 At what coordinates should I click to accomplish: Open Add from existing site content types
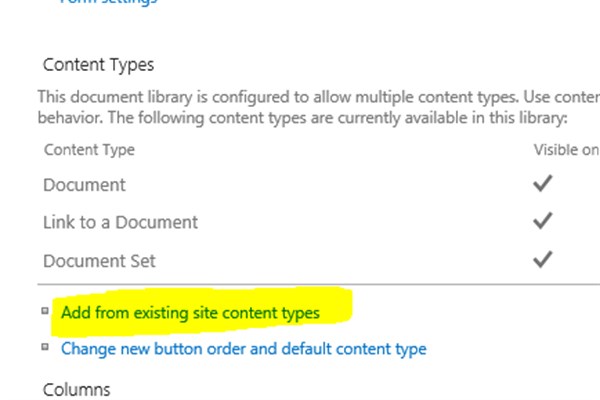190,313
